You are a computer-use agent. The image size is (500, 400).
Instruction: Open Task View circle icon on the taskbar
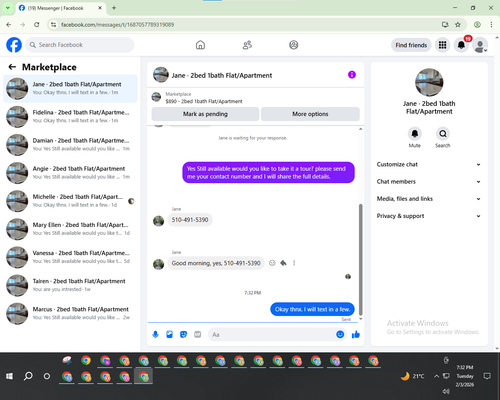(x=47, y=376)
